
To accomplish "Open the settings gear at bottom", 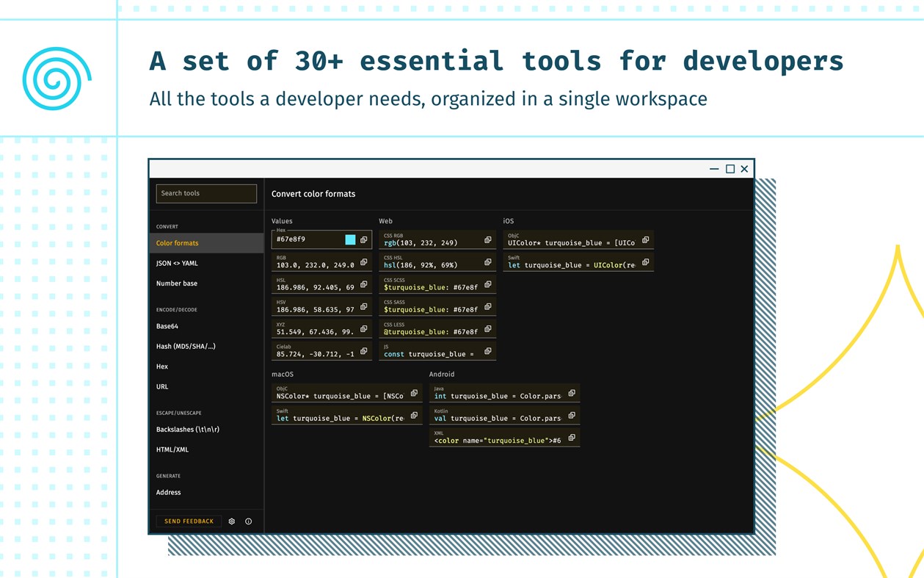I will (x=231, y=521).
